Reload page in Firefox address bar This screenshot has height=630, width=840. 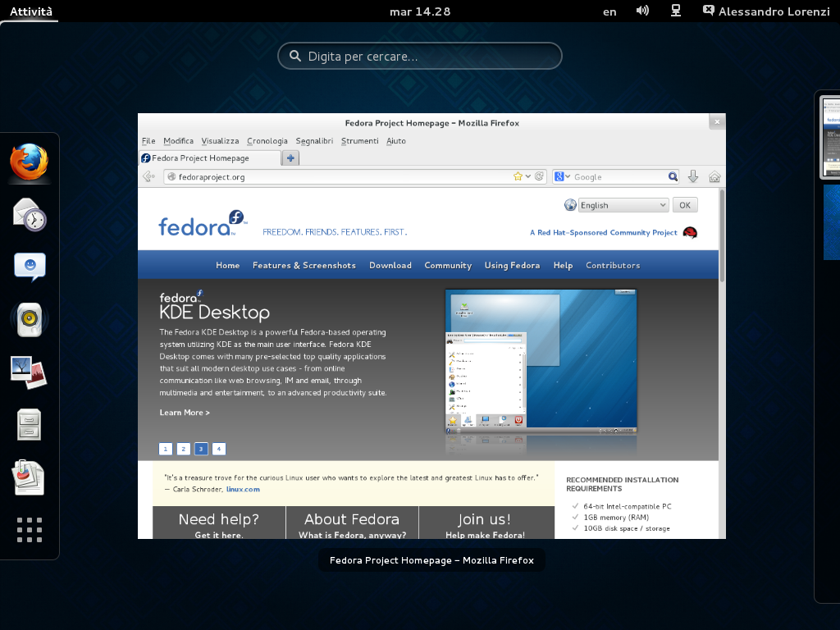click(x=540, y=176)
